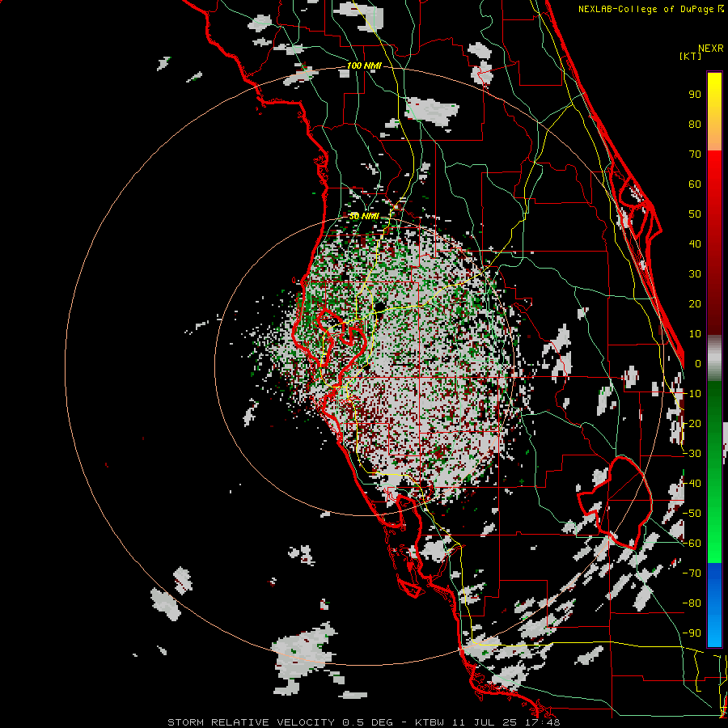Click the 100 NMI range ring label
Viewport: 728px width, 728px height.
pos(364,66)
